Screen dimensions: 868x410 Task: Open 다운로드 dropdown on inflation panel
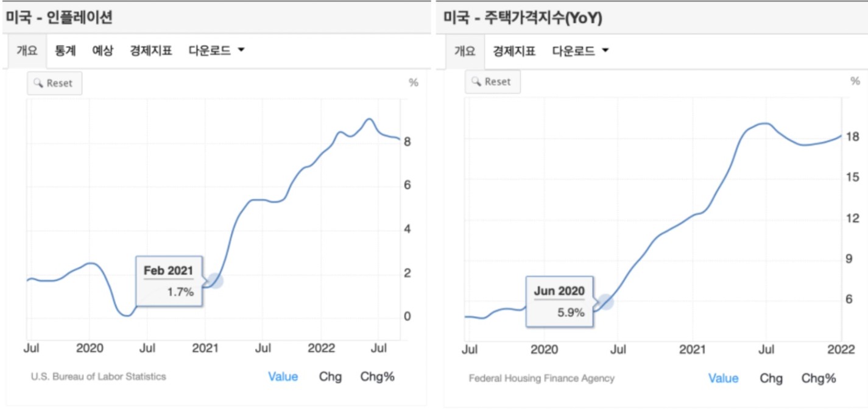click(x=216, y=51)
